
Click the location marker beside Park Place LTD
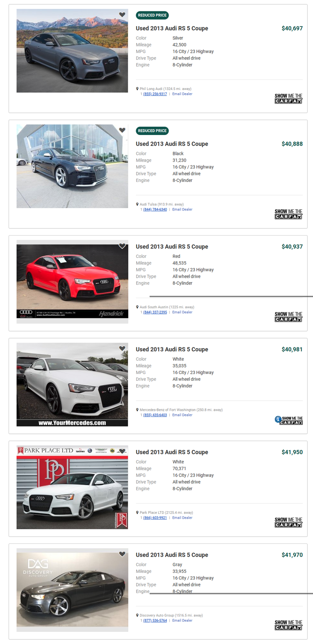point(137,513)
